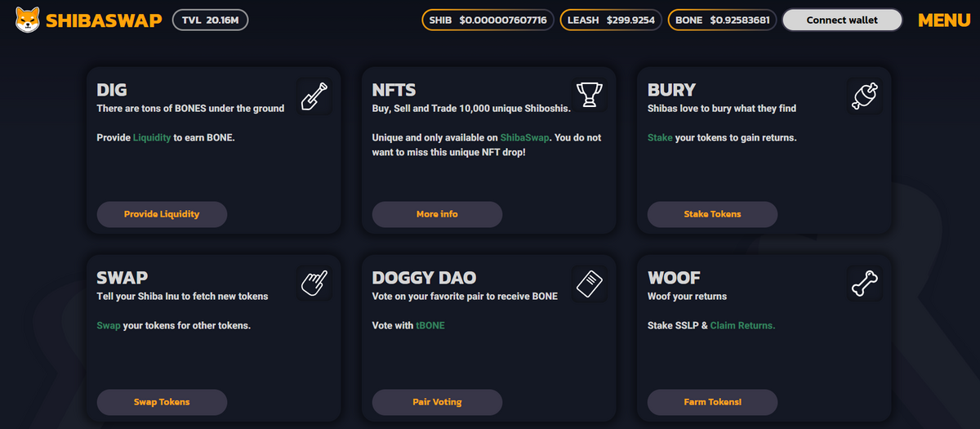
Task: Click the bone icon on WOOF card
Action: pyautogui.click(x=864, y=284)
